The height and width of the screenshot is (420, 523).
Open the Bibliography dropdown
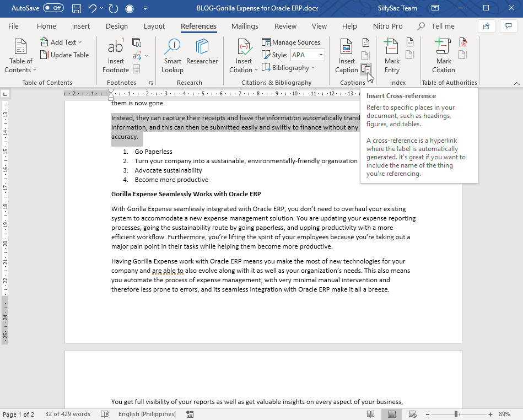click(289, 67)
